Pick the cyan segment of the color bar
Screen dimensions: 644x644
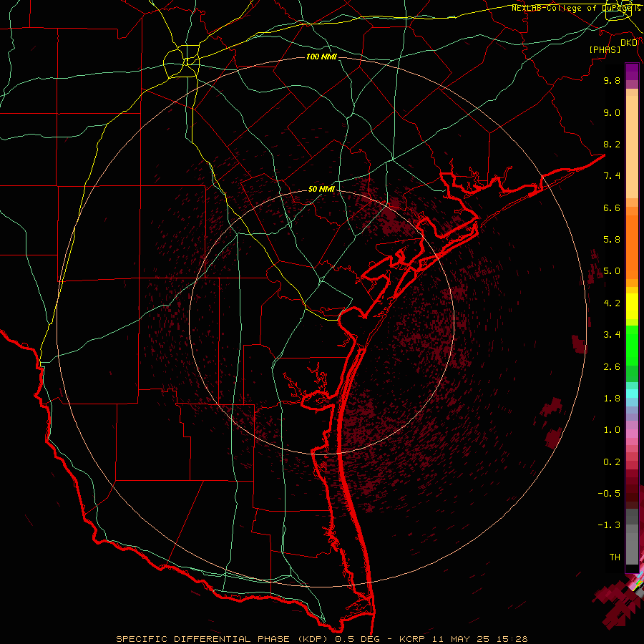[x=632, y=394]
